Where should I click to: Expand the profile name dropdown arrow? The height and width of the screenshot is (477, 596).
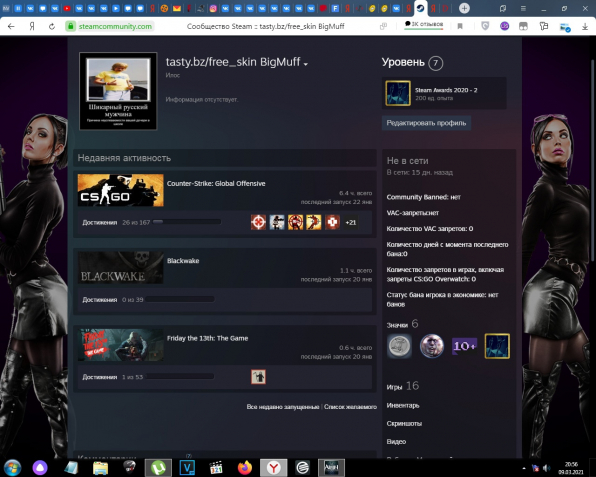[306, 64]
